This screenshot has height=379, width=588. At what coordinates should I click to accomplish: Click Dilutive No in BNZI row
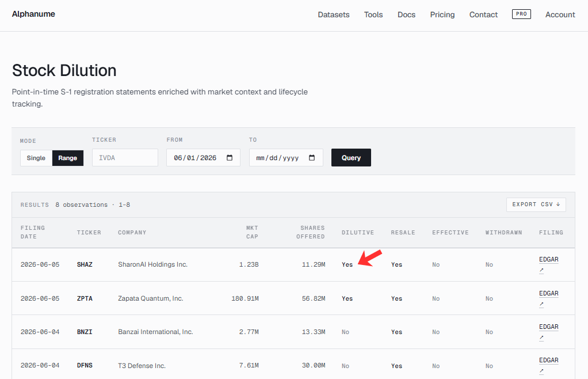click(345, 332)
